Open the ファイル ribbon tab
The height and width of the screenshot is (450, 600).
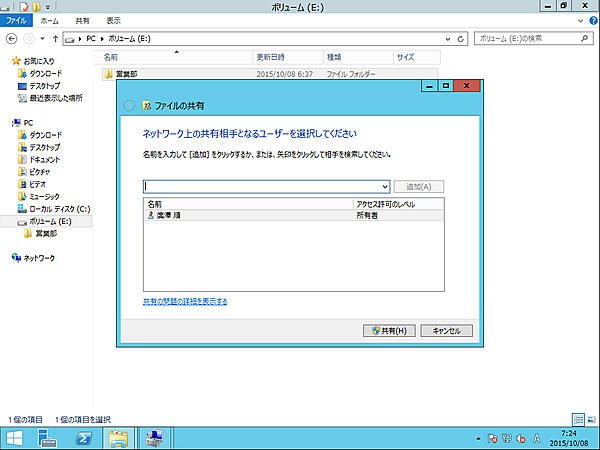[x=16, y=20]
